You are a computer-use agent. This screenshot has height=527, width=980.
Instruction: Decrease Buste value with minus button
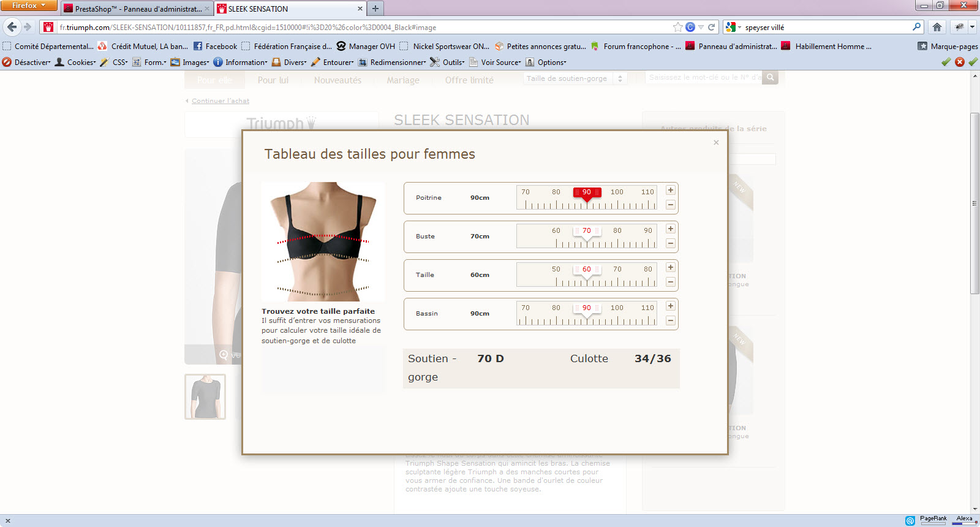pyautogui.click(x=671, y=243)
